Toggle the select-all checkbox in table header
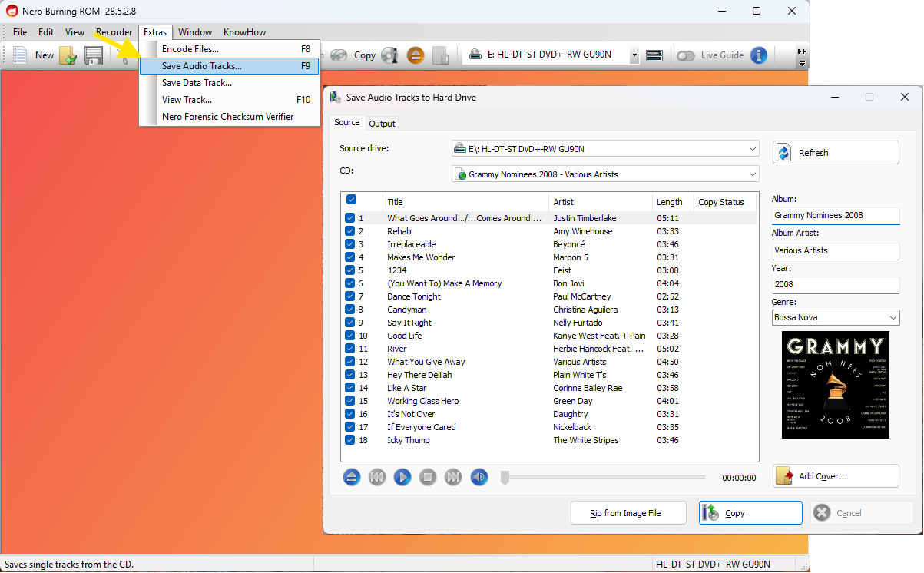924x573 pixels. coord(351,200)
